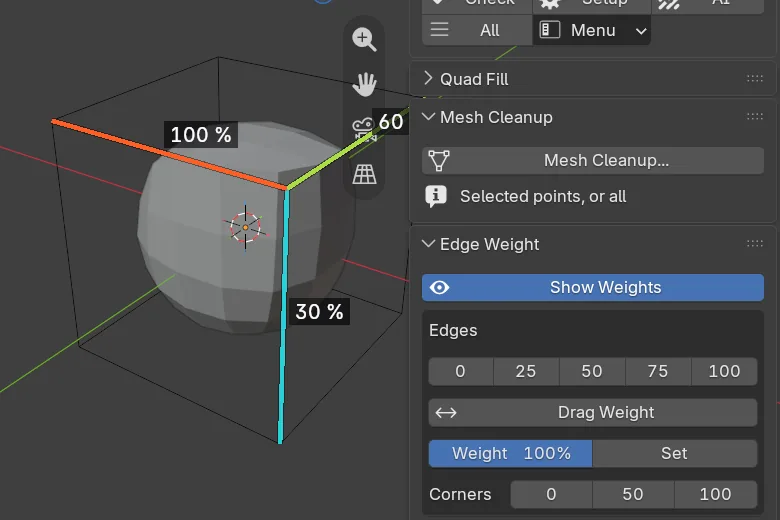The image size is (780, 520).
Task: Set edge weight preset to 50
Action: [592, 371]
